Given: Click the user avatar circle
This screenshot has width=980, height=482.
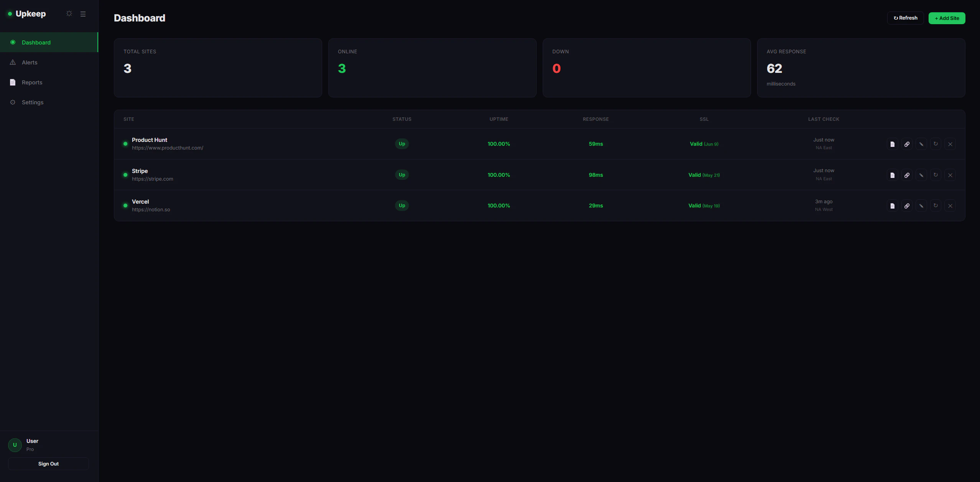Looking at the screenshot, I should coord(15,445).
